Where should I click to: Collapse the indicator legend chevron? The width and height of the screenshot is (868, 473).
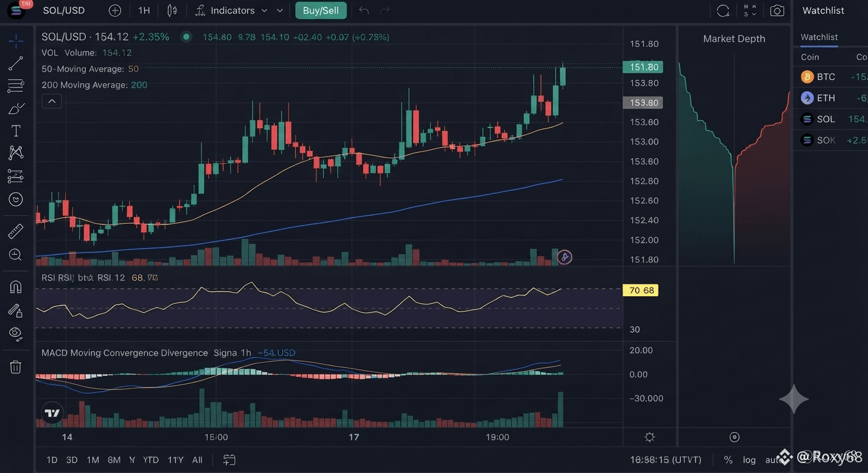52,101
